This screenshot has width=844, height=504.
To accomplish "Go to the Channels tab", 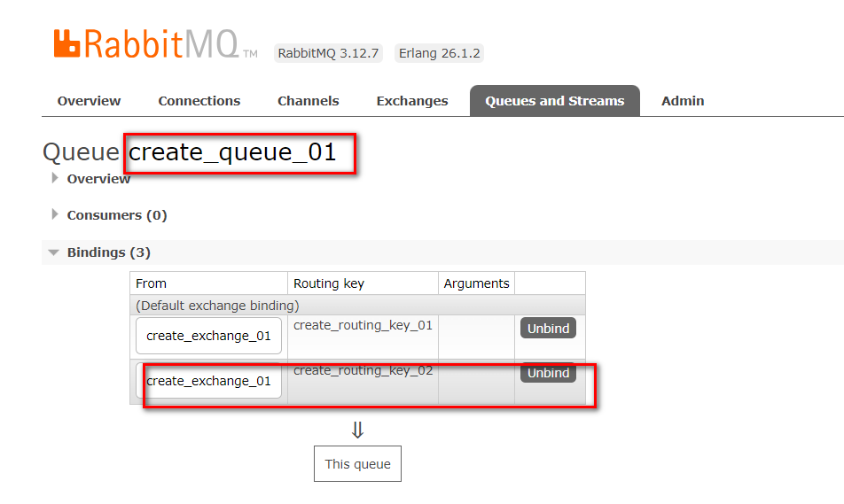I will (308, 101).
